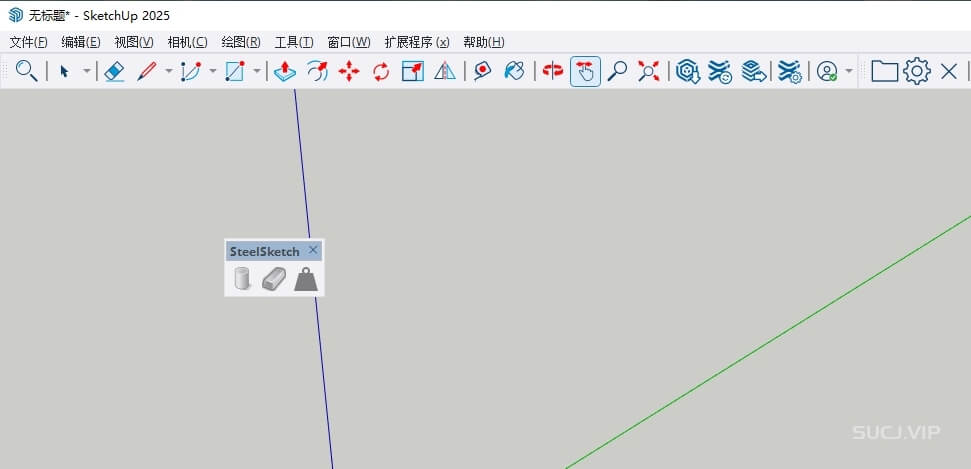Select the arrow Select tool
This screenshot has width=971, height=469.
pos(64,71)
